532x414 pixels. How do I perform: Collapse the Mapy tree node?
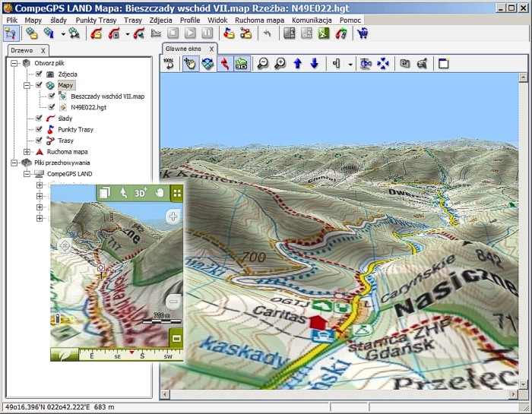click(x=27, y=85)
